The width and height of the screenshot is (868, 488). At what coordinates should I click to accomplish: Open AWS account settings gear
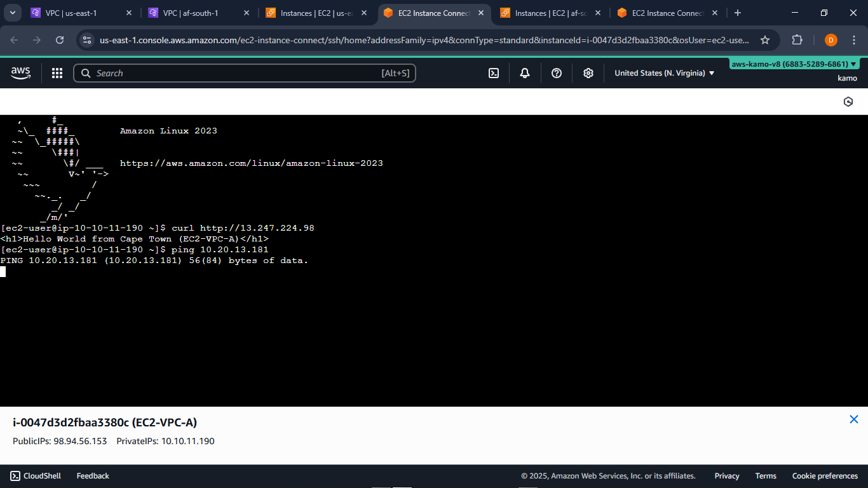(x=588, y=72)
